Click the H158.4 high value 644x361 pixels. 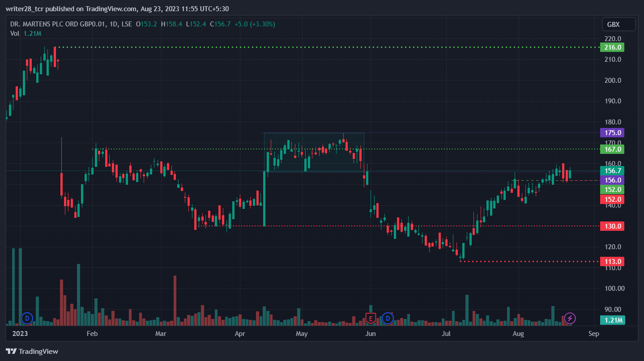pos(171,24)
